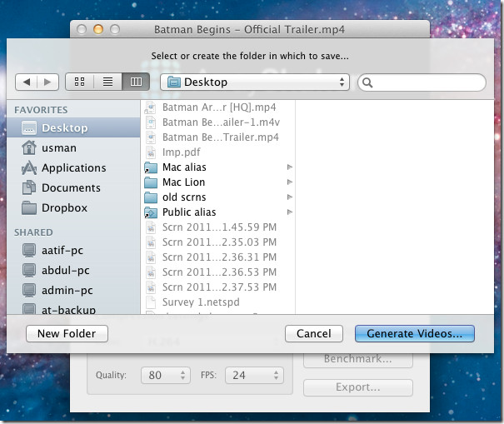Expand the Mac alias folder arrow
The width and height of the screenshot is (504, 424).
click(x=290, y=167)
